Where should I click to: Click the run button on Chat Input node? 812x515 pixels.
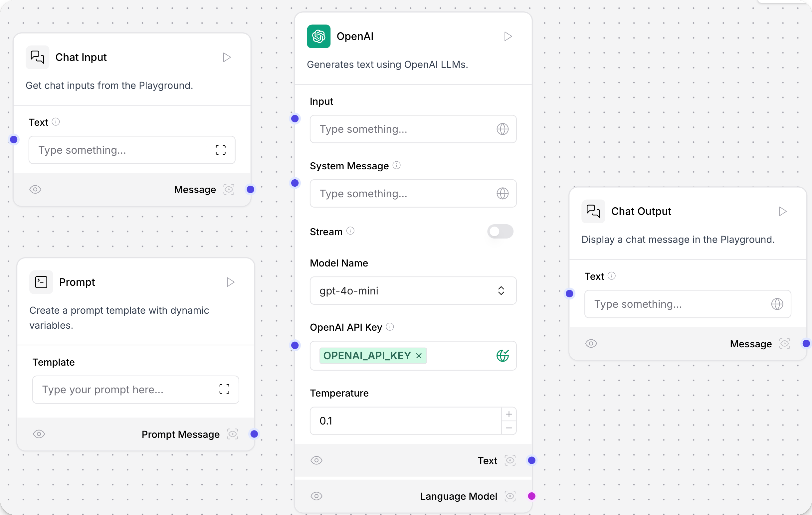tap(227, 58)
